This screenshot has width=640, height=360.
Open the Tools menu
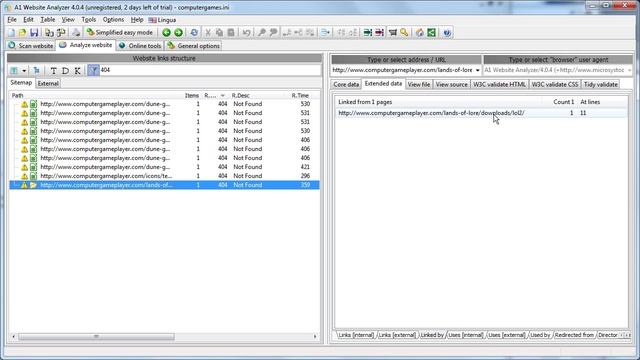(89, 20)
